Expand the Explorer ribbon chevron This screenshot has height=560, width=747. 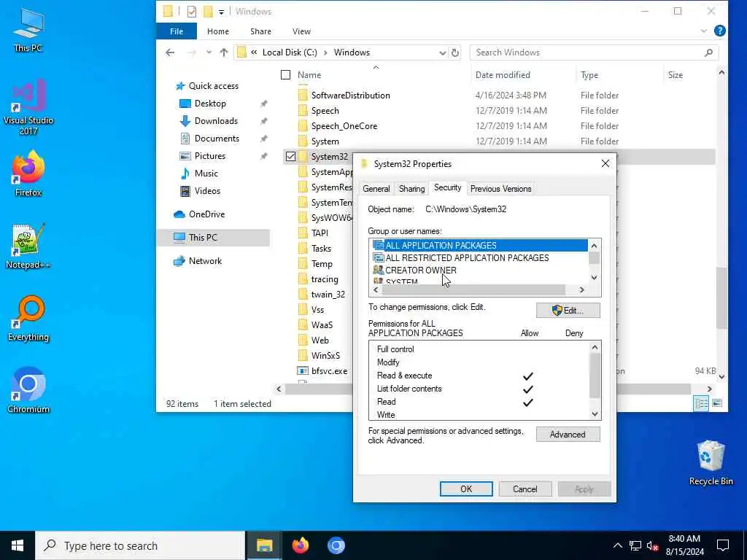coord(704,31)
